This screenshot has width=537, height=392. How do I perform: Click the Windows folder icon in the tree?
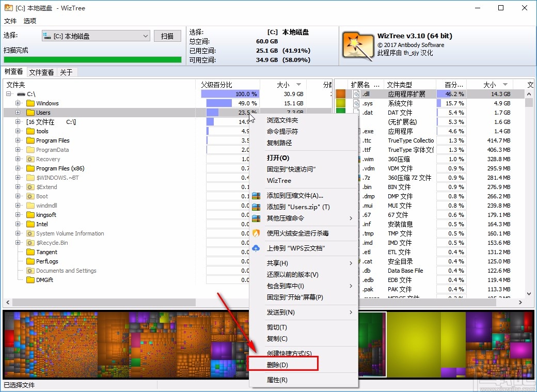[x=30, y=103]
